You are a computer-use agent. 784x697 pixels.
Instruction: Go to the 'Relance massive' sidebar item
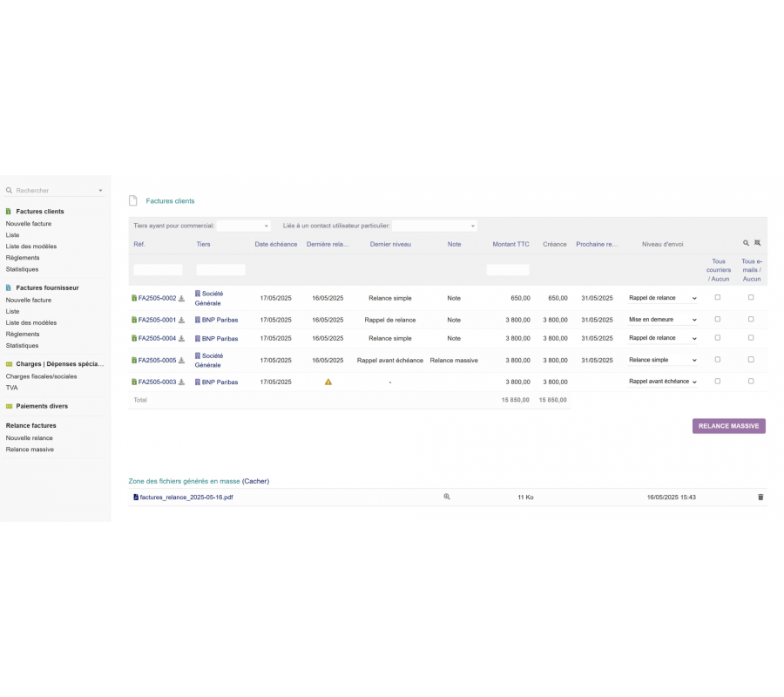[30, 450]
